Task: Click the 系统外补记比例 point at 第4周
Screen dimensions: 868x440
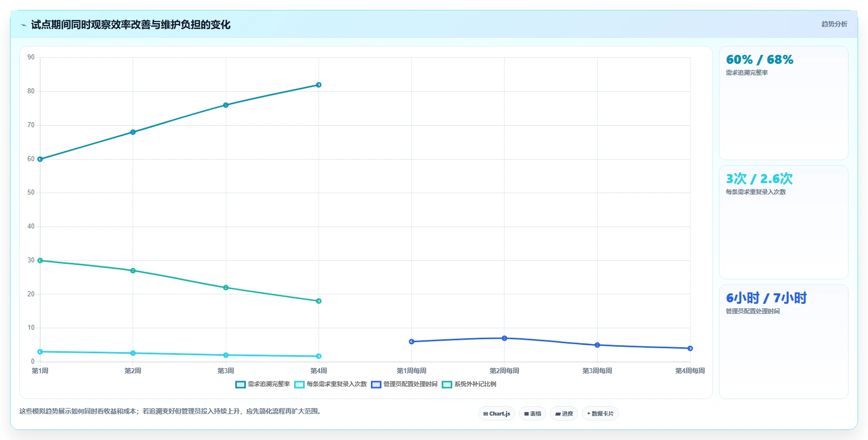Action: click(319, 301)
